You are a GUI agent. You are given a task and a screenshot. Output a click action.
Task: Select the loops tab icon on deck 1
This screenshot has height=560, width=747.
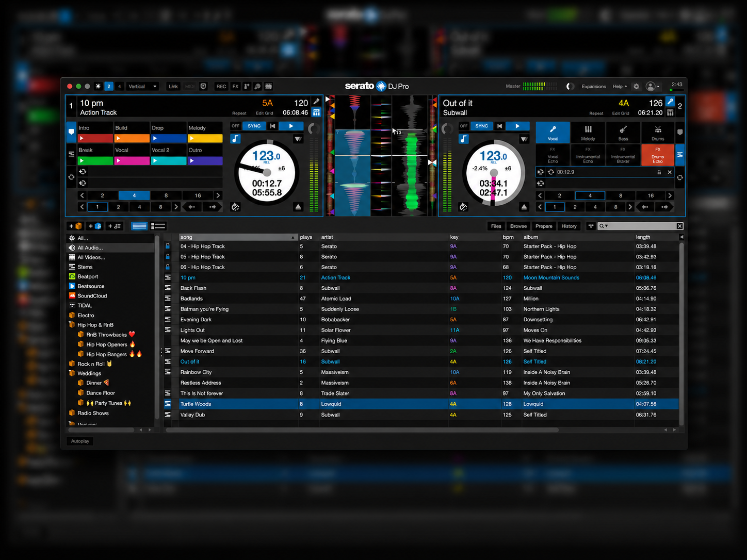tap(71, 177)
